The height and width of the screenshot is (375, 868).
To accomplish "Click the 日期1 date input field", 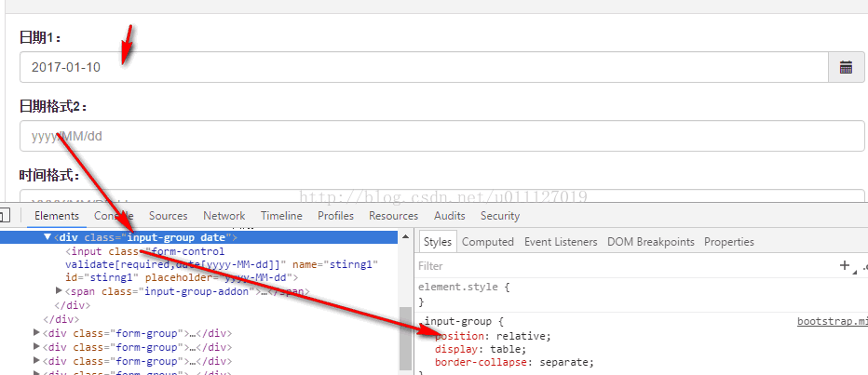I will pos(424,68).
